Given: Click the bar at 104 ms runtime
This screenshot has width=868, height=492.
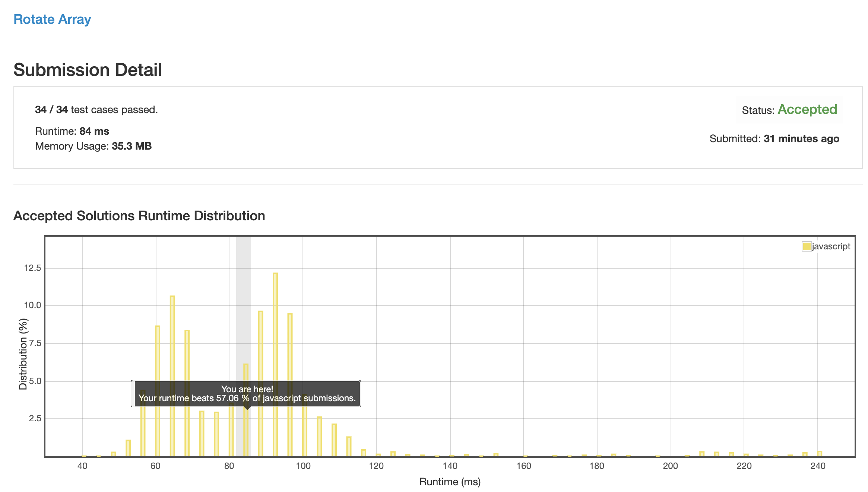Looking at the screenshot, I should point(320,437).
